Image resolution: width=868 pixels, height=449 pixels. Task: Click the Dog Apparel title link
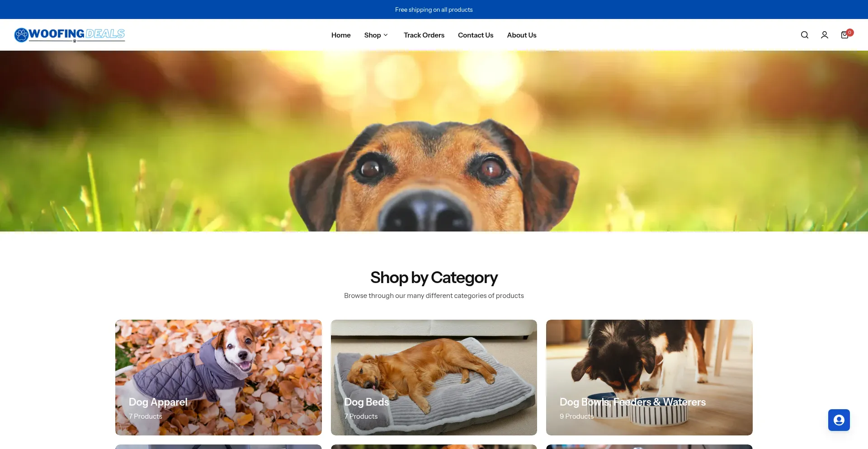tap(158, 402)
